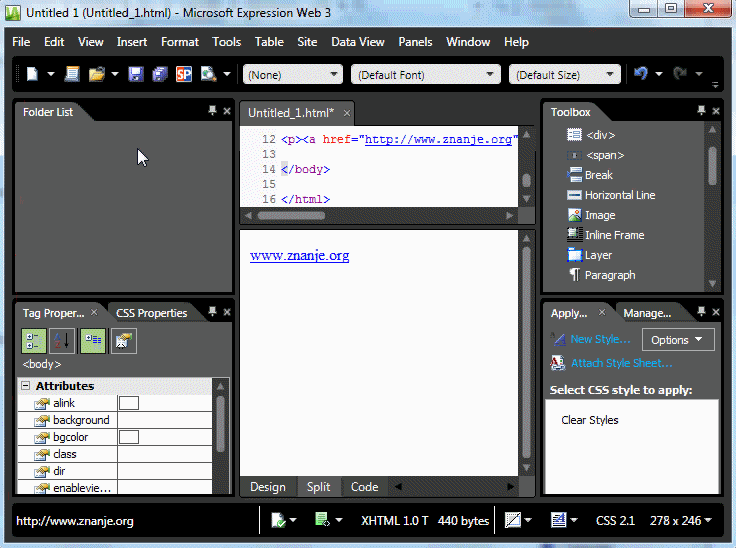736x548 pixels.
Task: Click the Save All toolbar icon
Action: coord(159,74)
